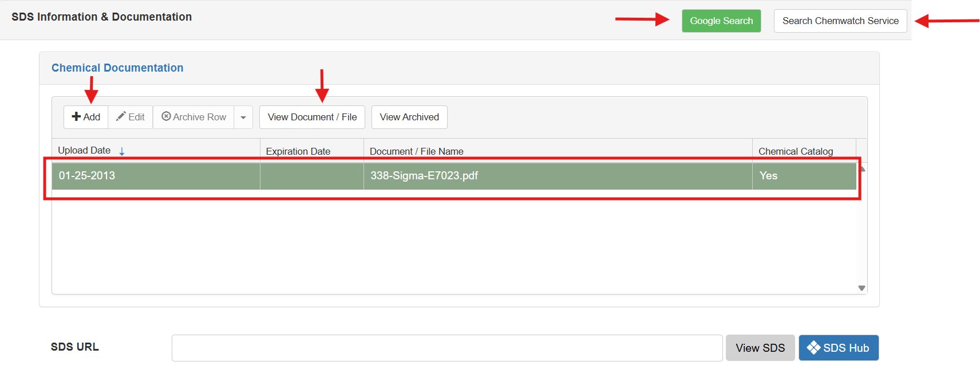Launch Google Search for SDS
The image size is (980, 381).
721,21
